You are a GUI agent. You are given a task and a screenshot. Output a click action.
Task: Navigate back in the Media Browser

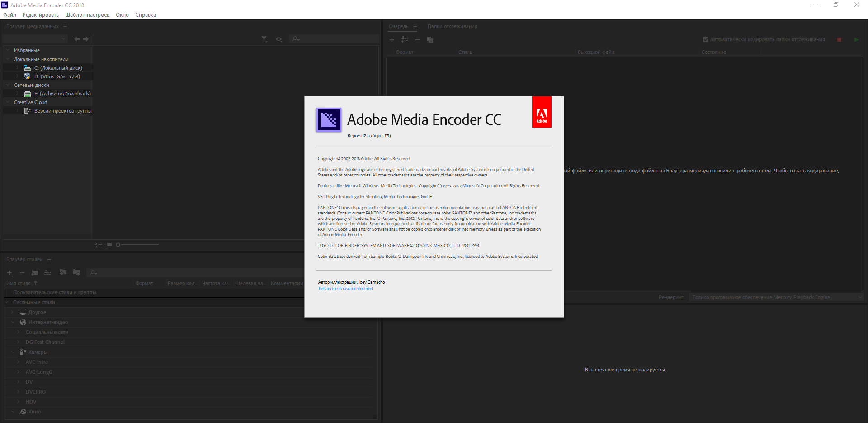click(x=77, y=39)
